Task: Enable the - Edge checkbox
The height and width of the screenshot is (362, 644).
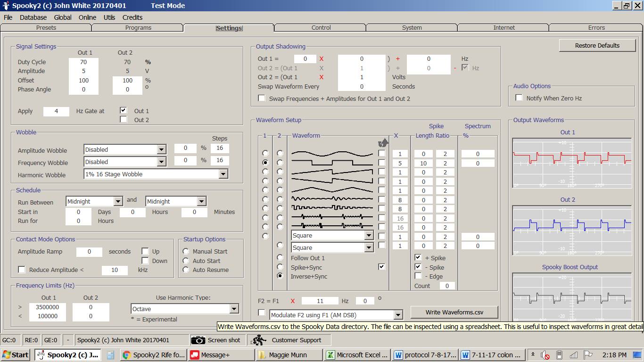Action: pos(418,276)
